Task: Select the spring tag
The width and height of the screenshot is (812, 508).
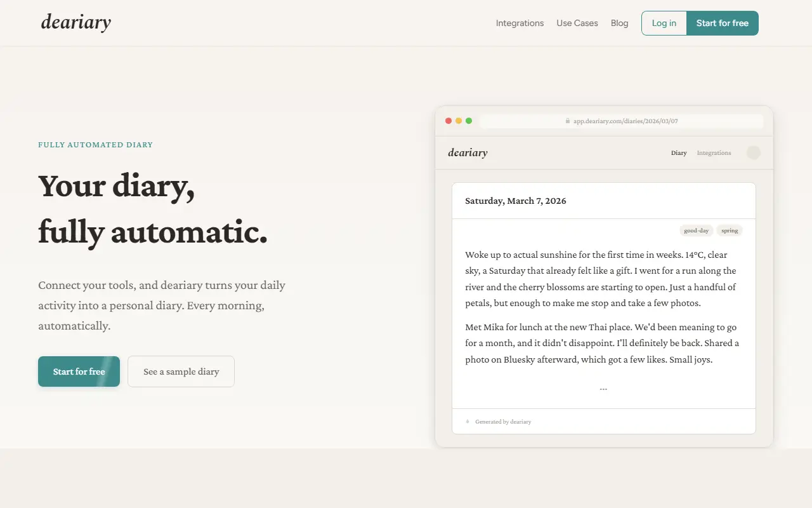Action: point(730,231)
